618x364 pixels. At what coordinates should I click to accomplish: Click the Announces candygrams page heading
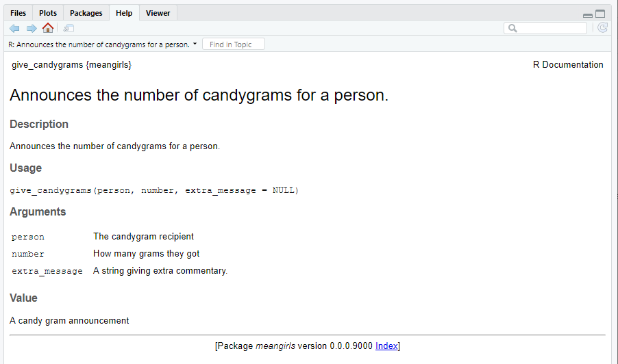pos(199,95)
